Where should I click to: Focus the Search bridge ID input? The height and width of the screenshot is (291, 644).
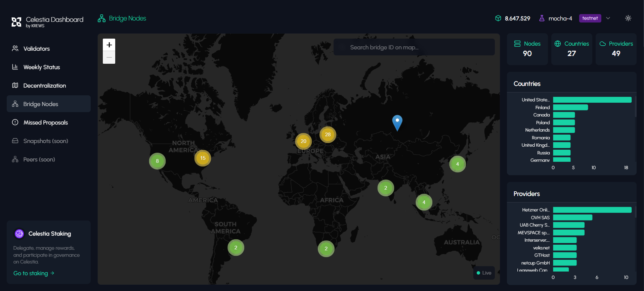pos(414,47)
